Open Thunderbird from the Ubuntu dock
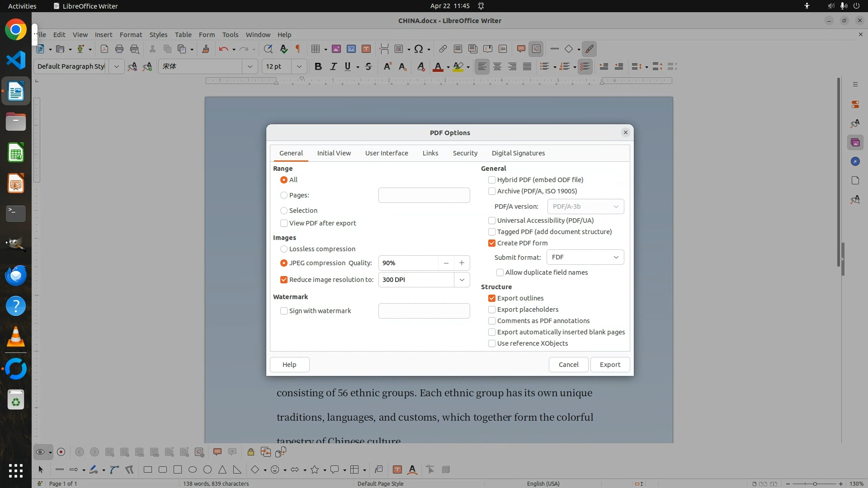868x488 pixels. [x=16, y=275]
